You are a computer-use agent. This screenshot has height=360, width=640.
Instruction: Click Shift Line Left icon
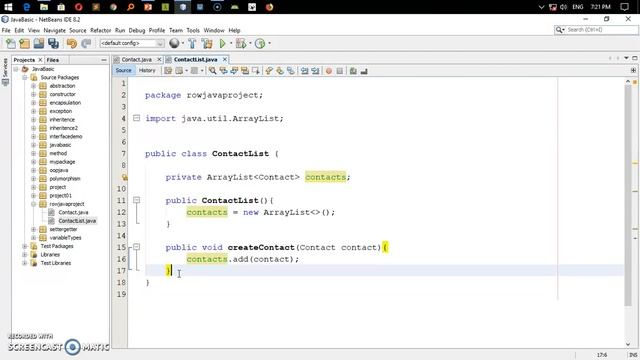pos(304,71)
